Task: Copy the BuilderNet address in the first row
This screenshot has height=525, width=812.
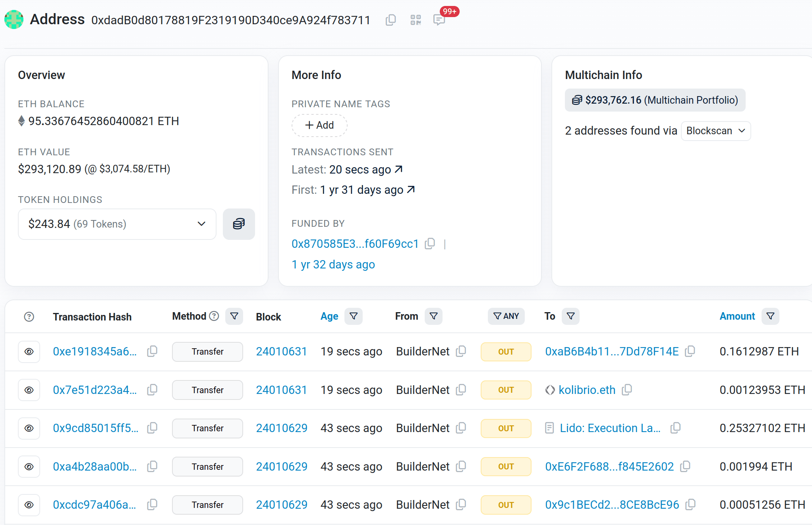Action: pyautogui.click(x=461, y=351)
